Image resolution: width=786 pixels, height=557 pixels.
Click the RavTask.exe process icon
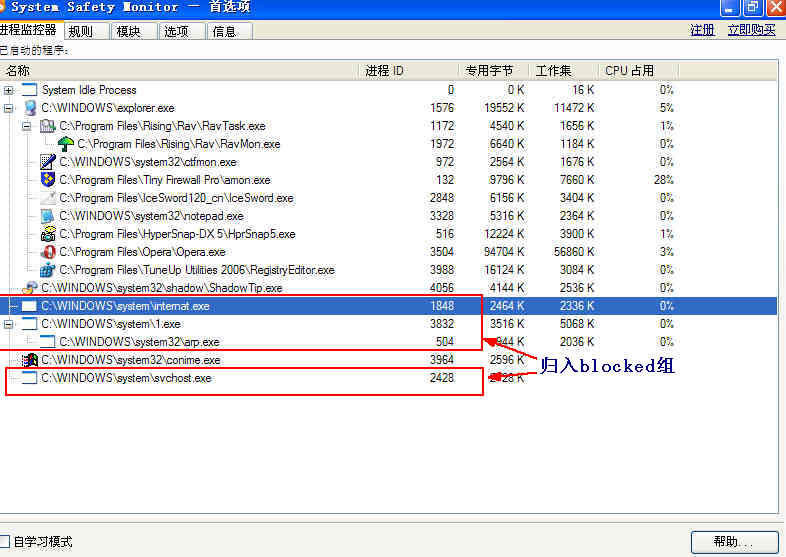point(47,126)
